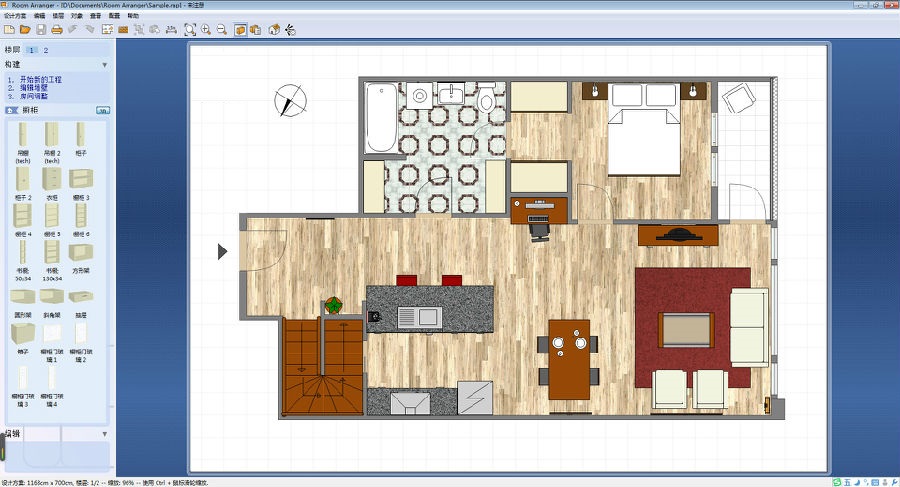
Task: Click the 开始新的工程 link
Action: coord(41,80)
